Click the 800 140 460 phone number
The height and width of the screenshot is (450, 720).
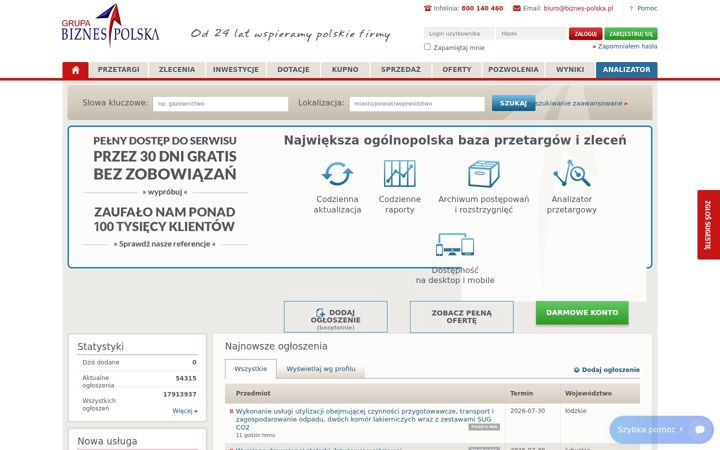482,8
